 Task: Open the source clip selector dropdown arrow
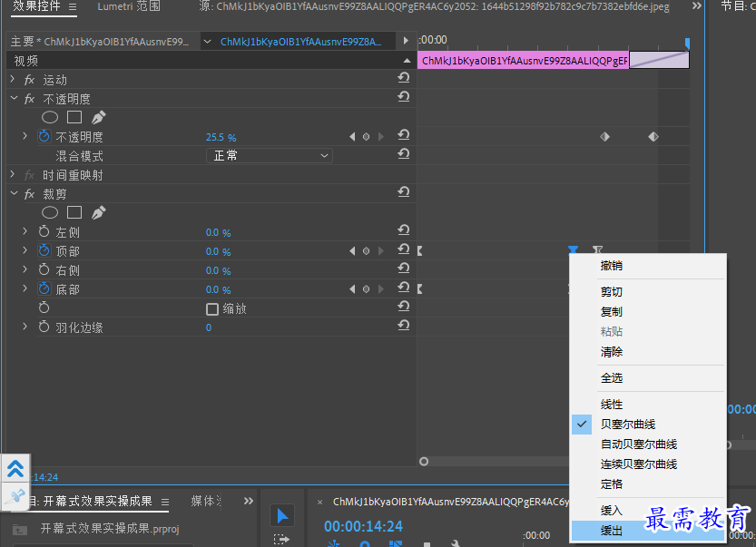207,42
